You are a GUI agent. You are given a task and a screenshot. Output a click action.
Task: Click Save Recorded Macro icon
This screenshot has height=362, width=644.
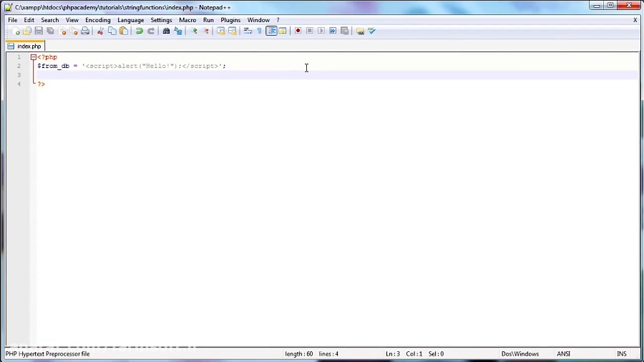point(345,31)
